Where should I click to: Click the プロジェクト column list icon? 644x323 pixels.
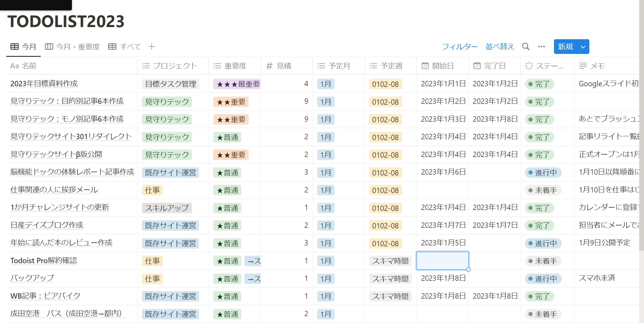(146, 66)
